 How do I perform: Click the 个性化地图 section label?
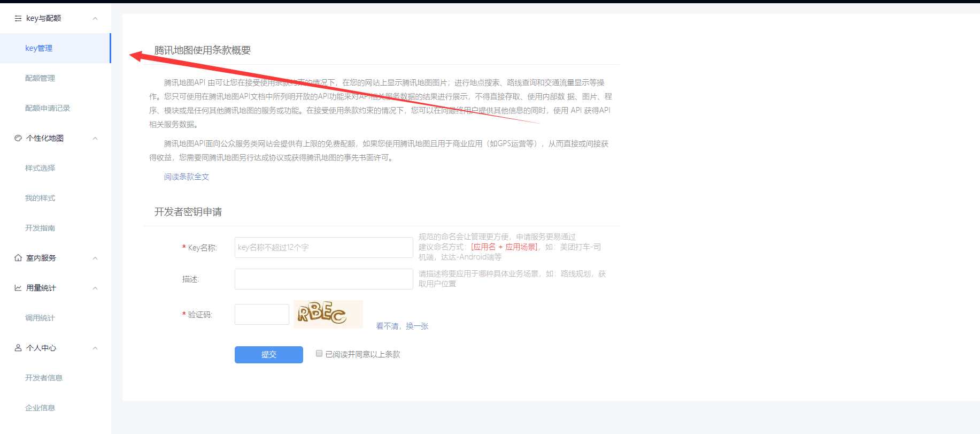pos(45,138)
